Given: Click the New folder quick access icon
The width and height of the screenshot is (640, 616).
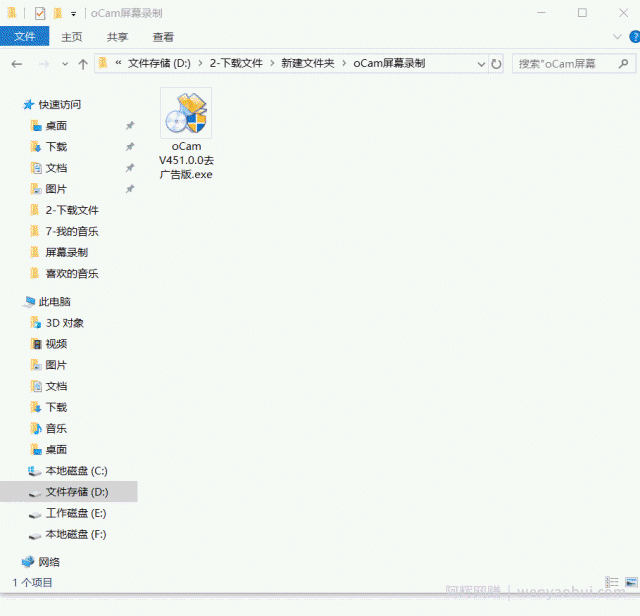Looking at the screenshot, I should [58, 13].
